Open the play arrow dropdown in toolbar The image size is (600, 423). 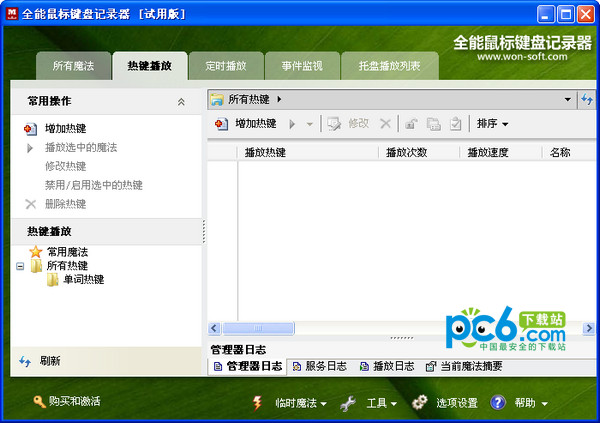click(310, 124)
